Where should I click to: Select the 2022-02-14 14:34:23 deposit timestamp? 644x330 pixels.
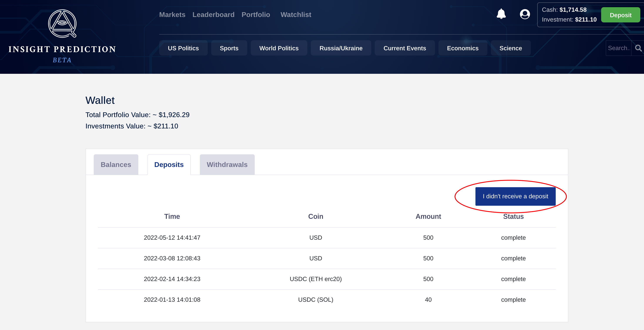[x=172, y=279]
